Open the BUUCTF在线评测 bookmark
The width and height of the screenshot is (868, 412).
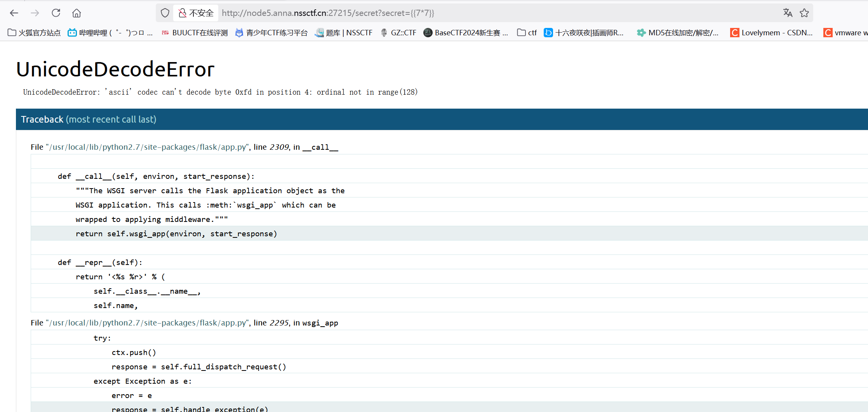click(x=195, y=33)
